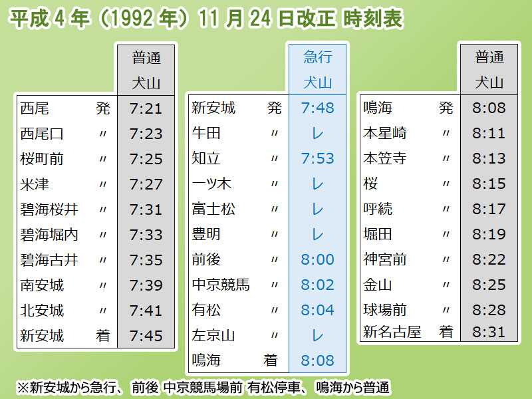Screen dimensions: 532x399
Task: Click the pass-through mark for 左京山
Action: click(318, 336)
